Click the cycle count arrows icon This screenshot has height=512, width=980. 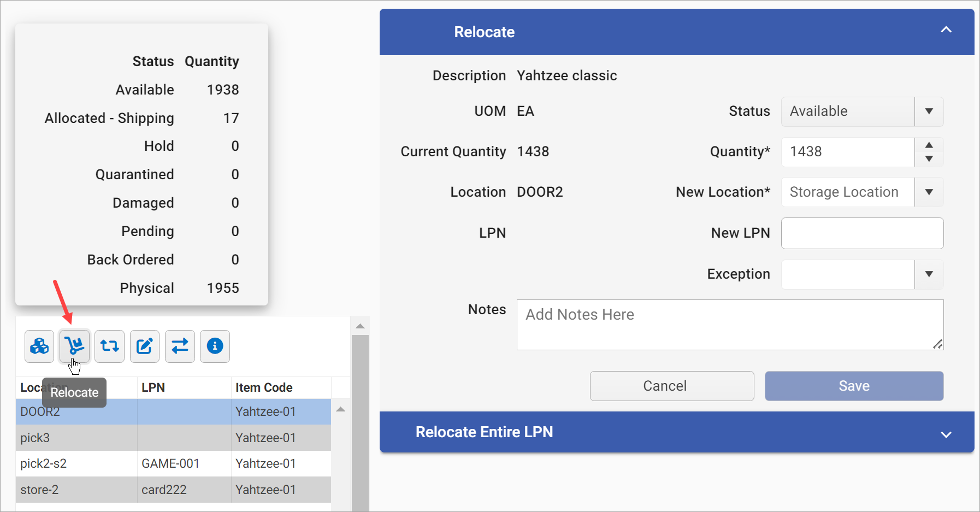coord(109,346)
